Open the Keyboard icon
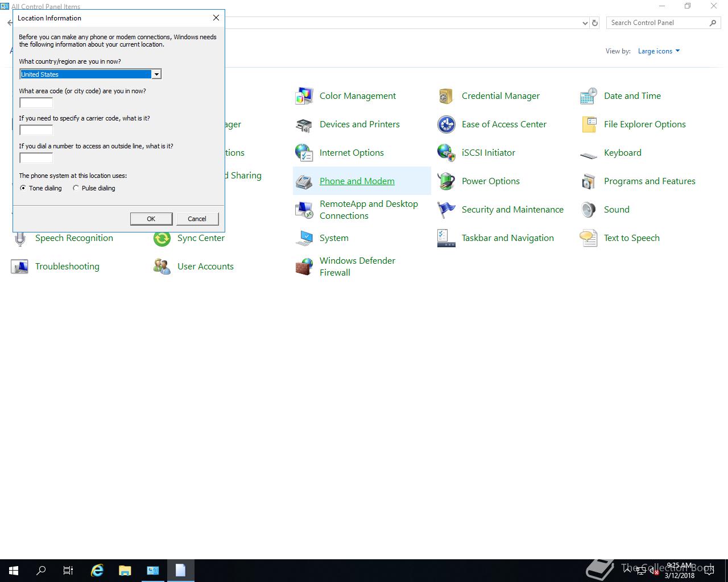728x582 pixels. coord(589,155)
